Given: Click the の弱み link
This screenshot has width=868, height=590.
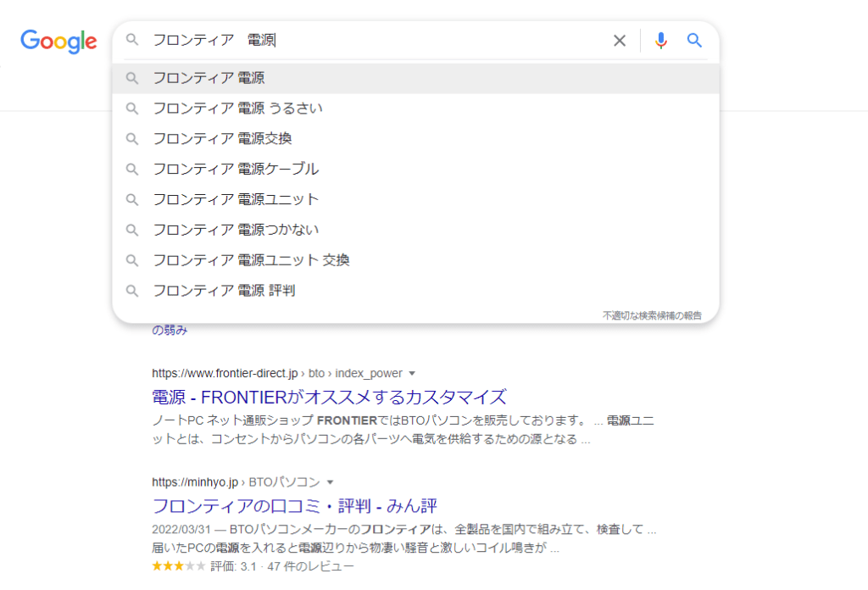Looking at the screenshot, I should click(x=170, y=331).
